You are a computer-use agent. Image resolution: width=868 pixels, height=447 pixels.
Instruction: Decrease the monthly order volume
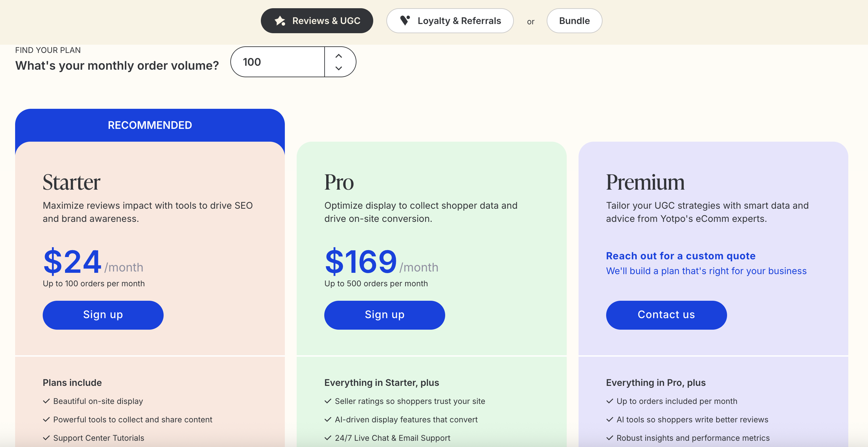(x=339, y=68)
